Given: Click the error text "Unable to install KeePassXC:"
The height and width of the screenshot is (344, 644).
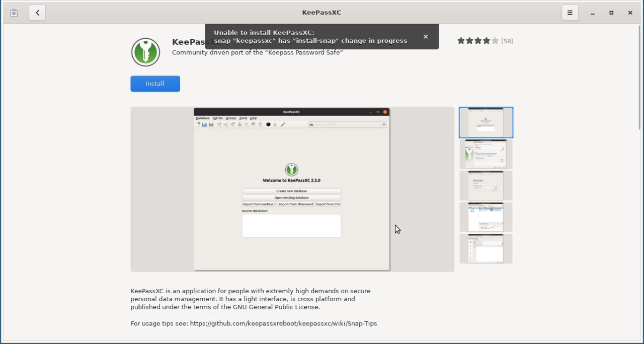Looking at the screenshot, I should [x=264, y=33].
